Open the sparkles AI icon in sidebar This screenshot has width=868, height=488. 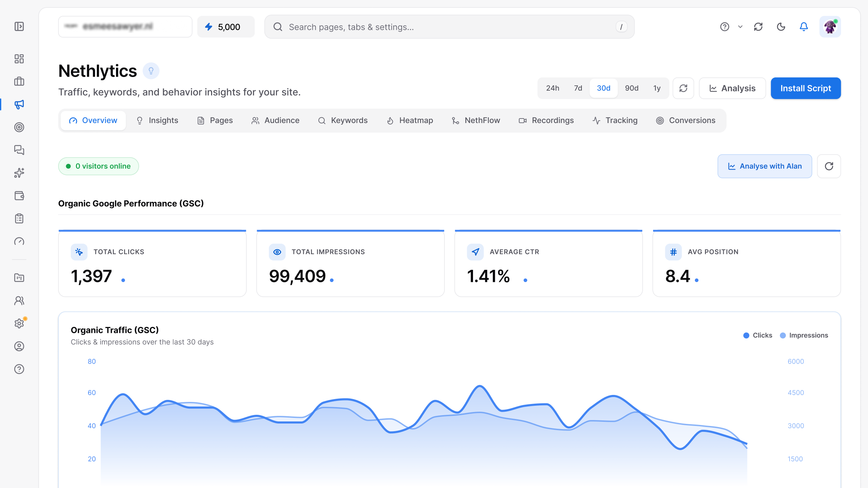[x=19, y=173]
